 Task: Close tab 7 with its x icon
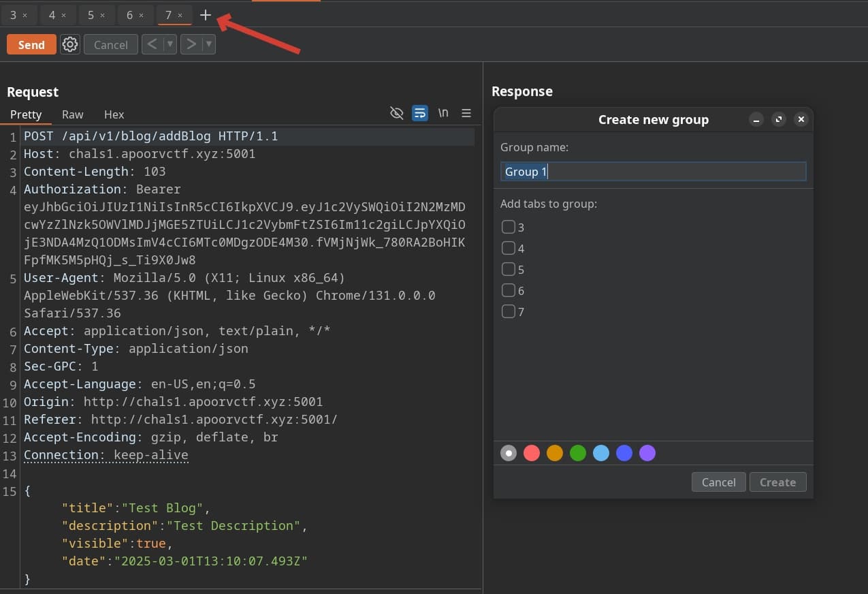tap(180, 15)
